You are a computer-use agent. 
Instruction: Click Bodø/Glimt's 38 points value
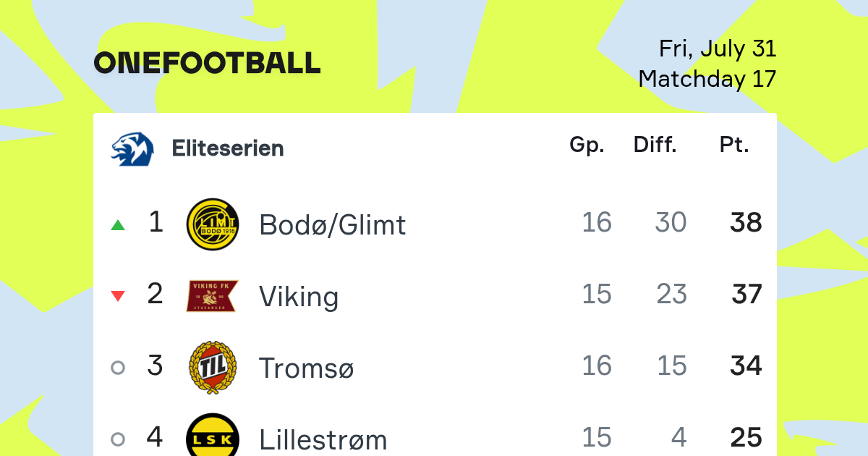[746, 223]
